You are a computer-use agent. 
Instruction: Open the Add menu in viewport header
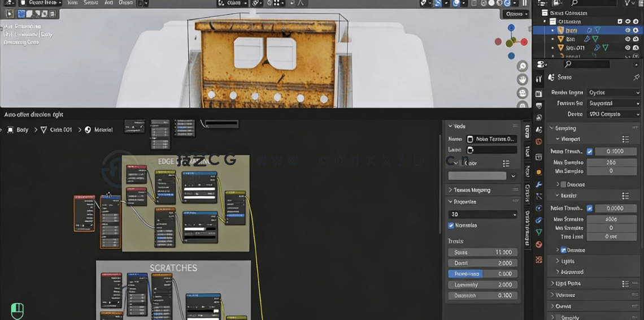108,3
